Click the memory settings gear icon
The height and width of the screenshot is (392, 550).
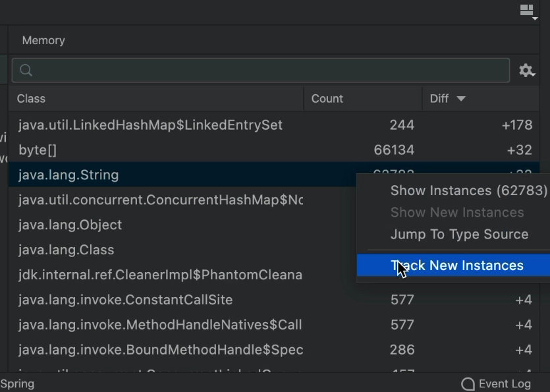[526, 70]
